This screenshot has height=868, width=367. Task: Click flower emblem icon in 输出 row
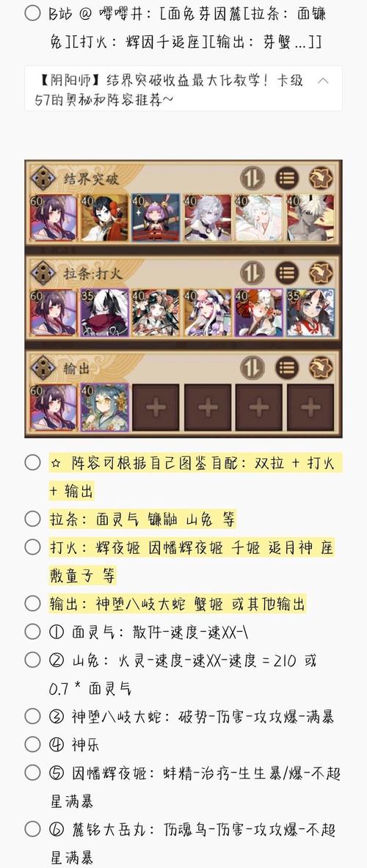tap(321, 368)
